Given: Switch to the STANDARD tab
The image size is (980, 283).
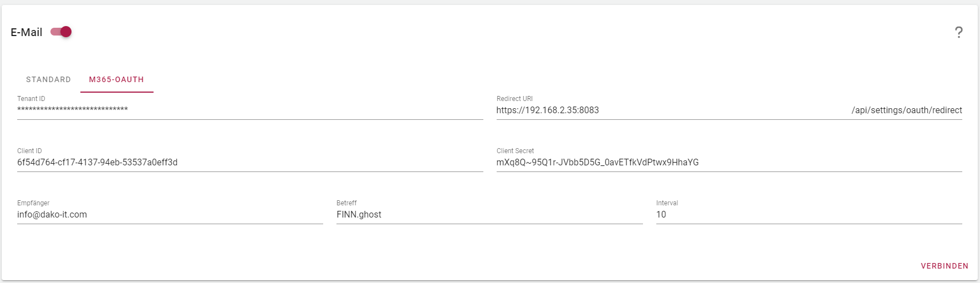Looking at the screenshot, I should (x=48, y=79).
